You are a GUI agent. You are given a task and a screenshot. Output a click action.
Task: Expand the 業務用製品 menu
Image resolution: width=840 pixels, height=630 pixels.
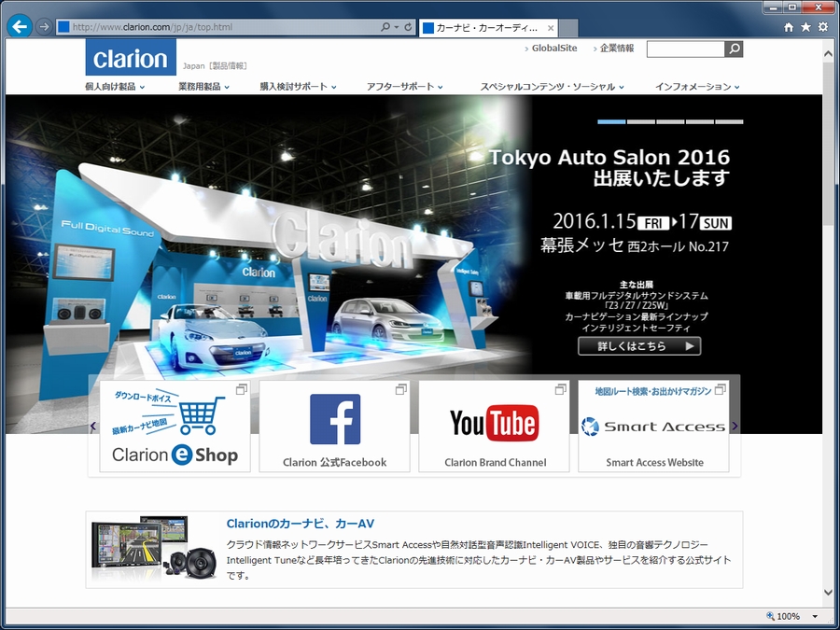203,87
